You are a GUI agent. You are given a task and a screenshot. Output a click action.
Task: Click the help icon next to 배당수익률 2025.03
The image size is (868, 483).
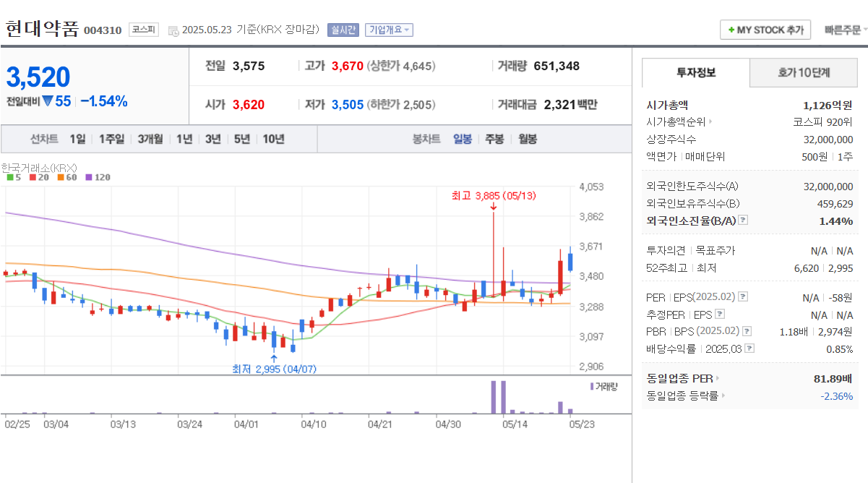point(750,349)
